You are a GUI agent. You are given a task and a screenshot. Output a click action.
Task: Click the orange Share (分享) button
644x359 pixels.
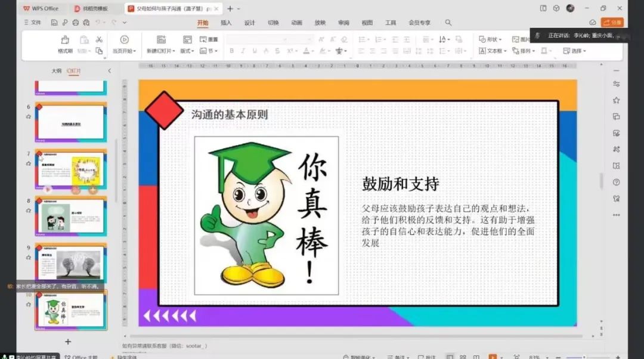[612, 23]
